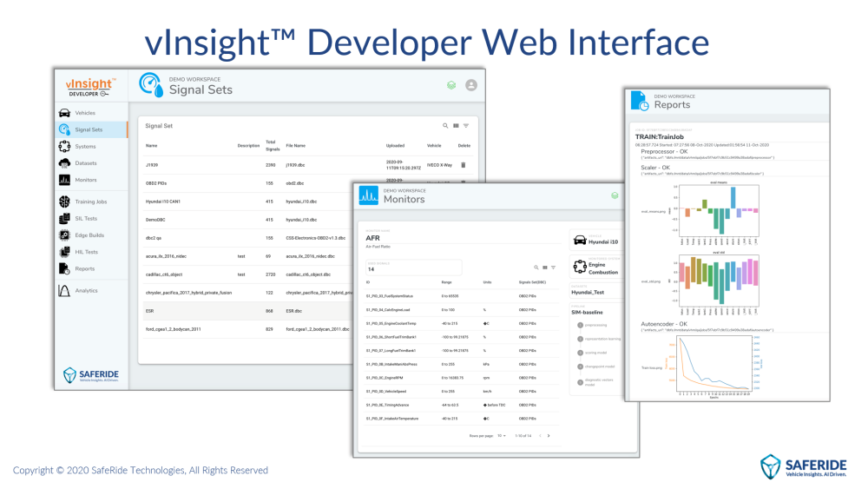Select the J1939 signal set name
This screenshot has height=489, width=868.
[x=152, y=165]
